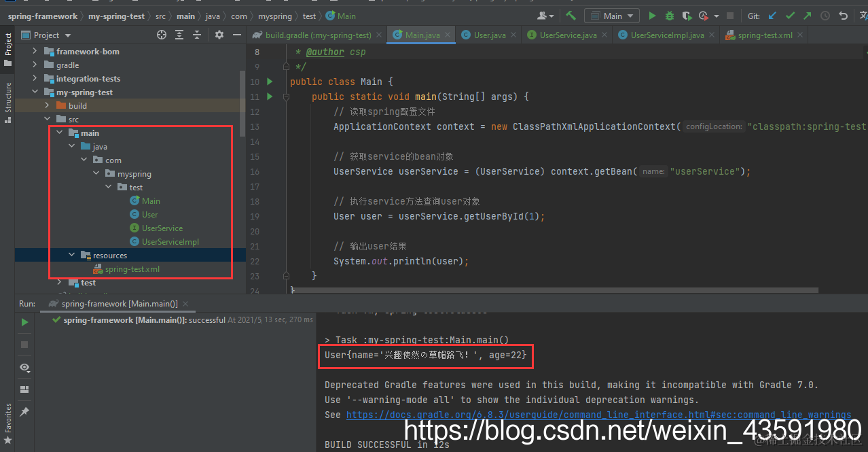Collapse the src folder
Viewport: 868px width, 452px height.
click(x=47, y=119)
